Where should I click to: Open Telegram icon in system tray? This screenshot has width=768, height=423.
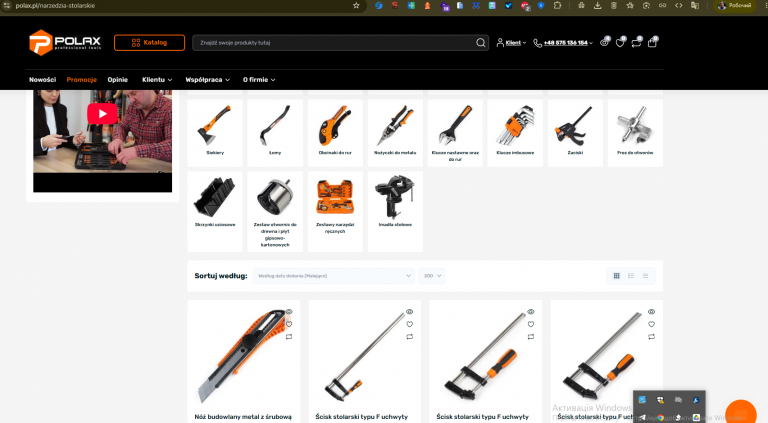[x=642, y=418]
